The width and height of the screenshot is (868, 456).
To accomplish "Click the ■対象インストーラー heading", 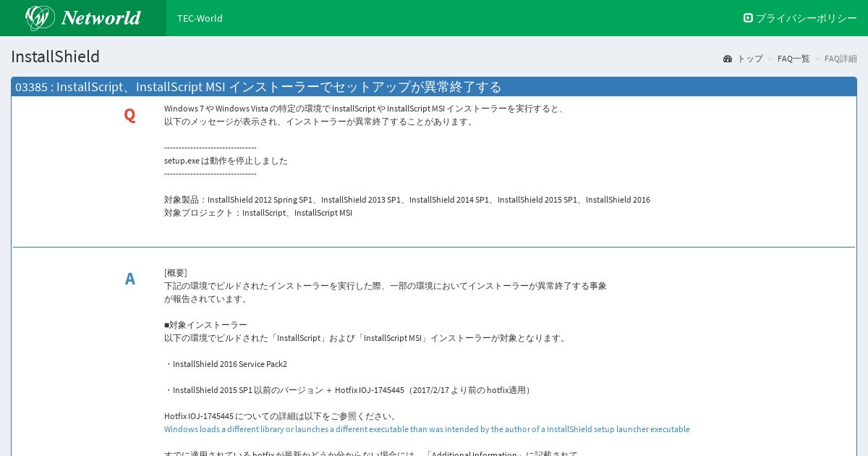I will [205, 325].
